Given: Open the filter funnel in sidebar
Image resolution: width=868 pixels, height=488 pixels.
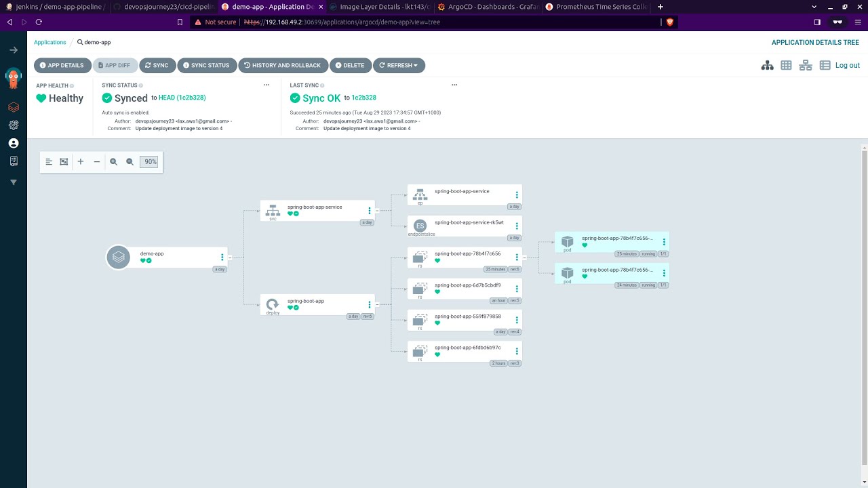Looking at the screenshot, I should (13, 182).
